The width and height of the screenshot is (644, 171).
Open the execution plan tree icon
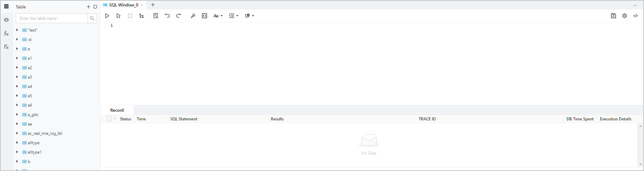click(141, 16)
